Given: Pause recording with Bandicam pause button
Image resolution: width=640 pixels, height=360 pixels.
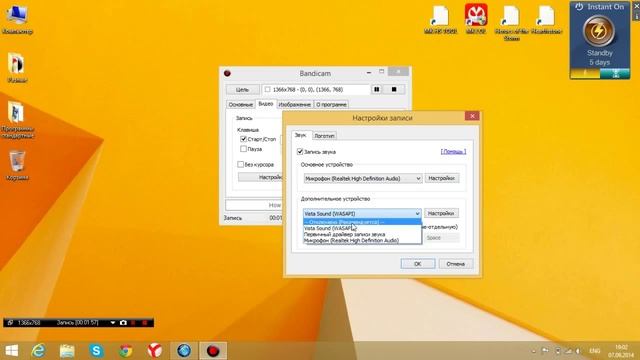Looking at the screenshot, I should click(x=376, y=89).
